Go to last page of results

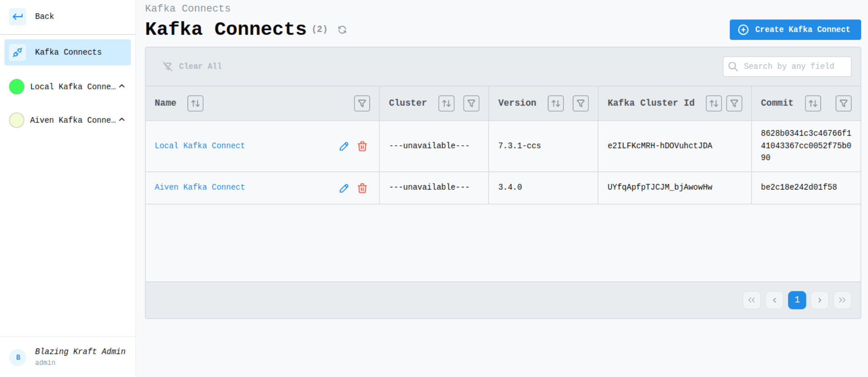[842, 300]
